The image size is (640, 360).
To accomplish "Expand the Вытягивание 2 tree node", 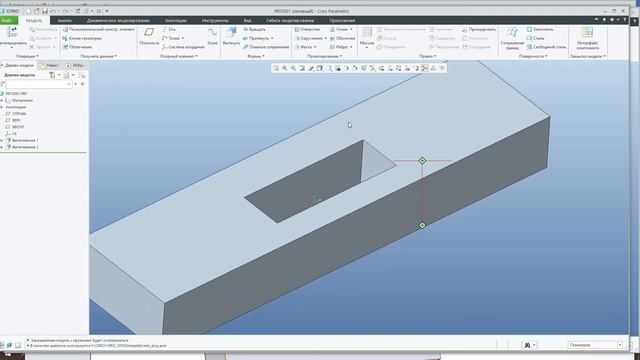I will pos(2,147).
